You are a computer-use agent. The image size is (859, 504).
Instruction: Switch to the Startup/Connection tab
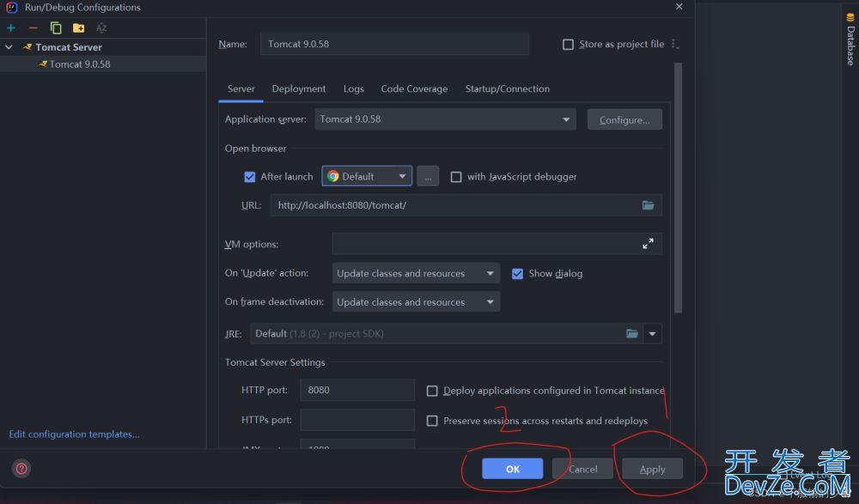508,88
